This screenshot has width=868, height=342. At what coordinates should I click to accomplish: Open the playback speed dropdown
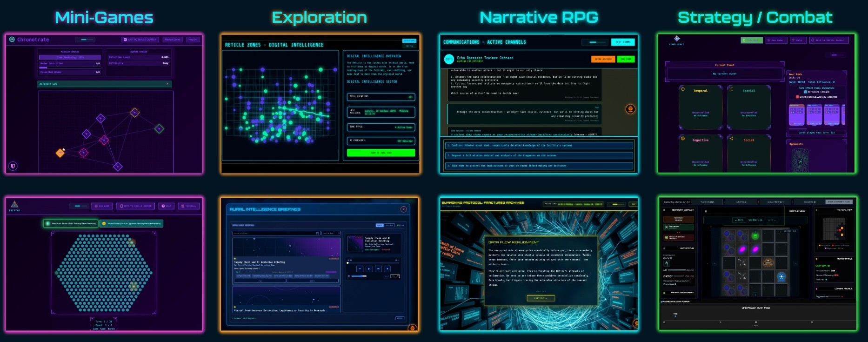pyautogui.click(x=395, y=276)
